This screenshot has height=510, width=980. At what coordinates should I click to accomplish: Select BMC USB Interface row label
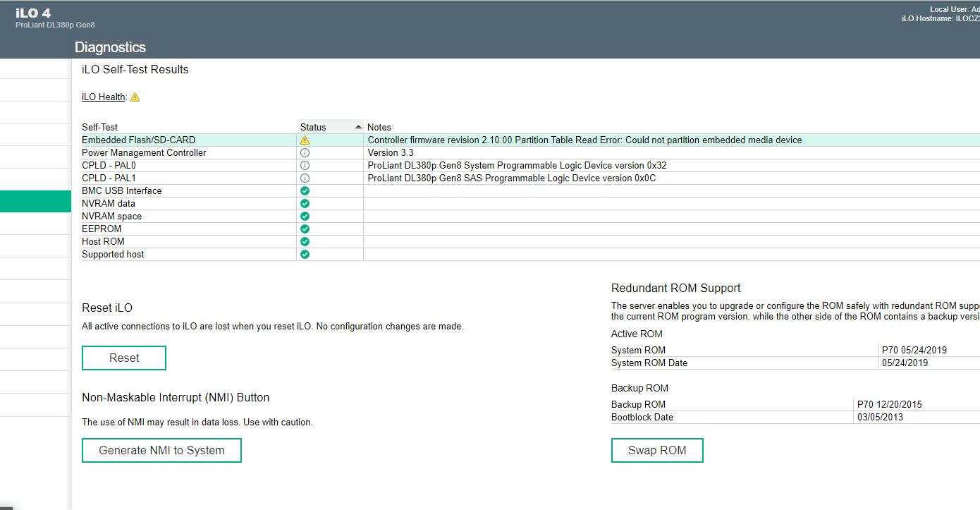coord(122,191)
